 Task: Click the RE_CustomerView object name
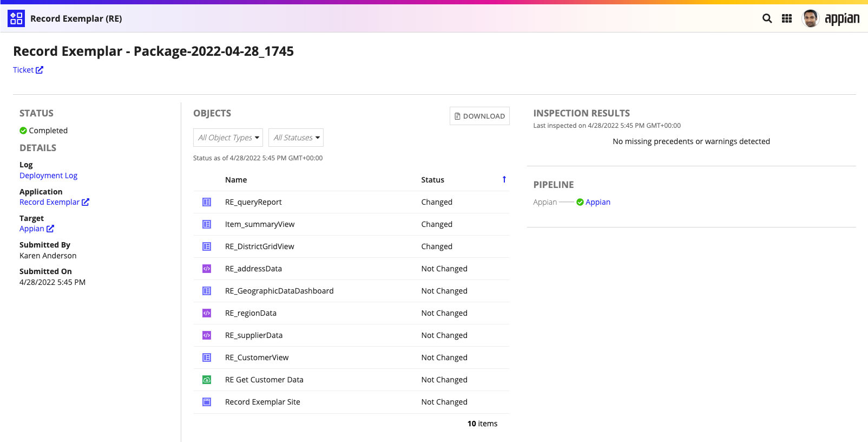[257, 357]
